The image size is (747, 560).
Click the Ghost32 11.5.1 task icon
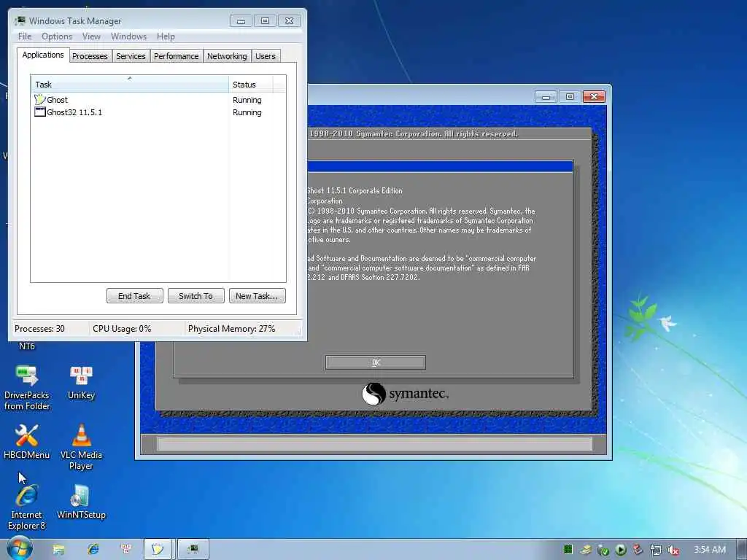click(x=40, y=112)
